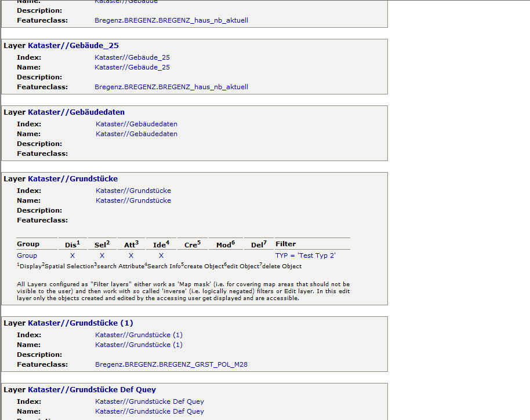Click the Index value of Grundstücke Def Quey

click(x=150, y=401)
